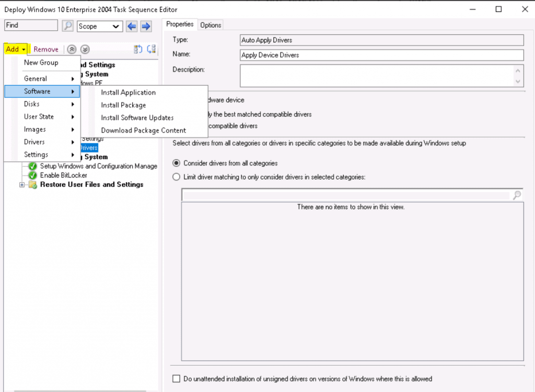Choose Install Package

pos(123,105)
